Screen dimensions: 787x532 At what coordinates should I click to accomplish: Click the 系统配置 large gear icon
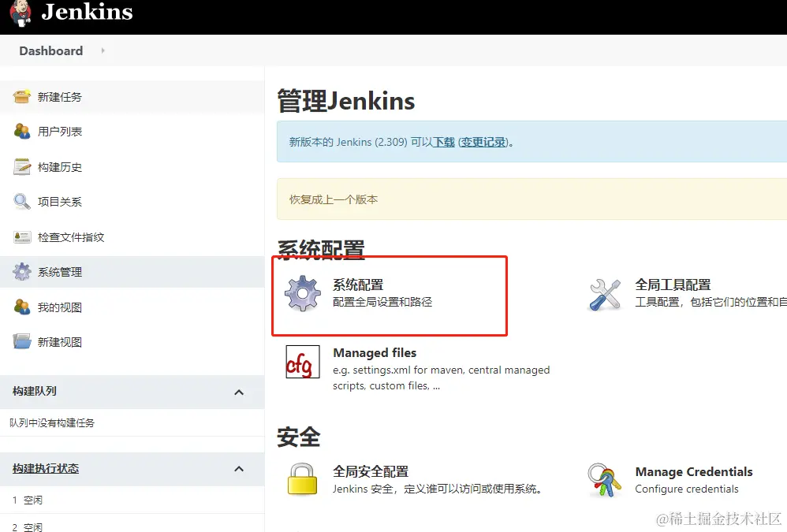click(303, 293)
